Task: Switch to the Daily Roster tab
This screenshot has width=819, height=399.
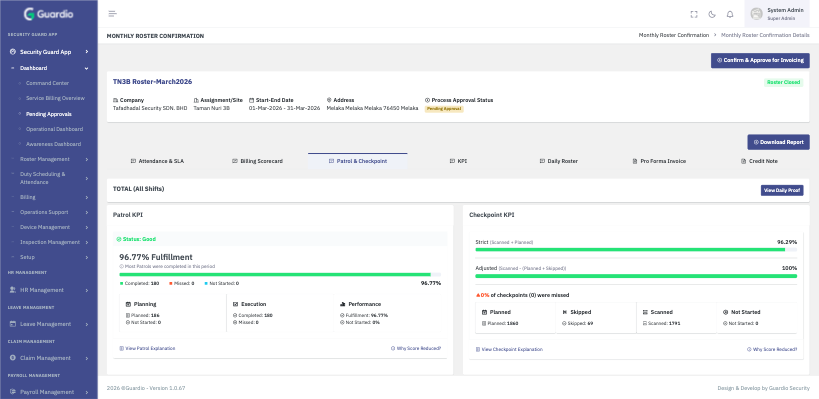Action: click(x=559, y=161)
